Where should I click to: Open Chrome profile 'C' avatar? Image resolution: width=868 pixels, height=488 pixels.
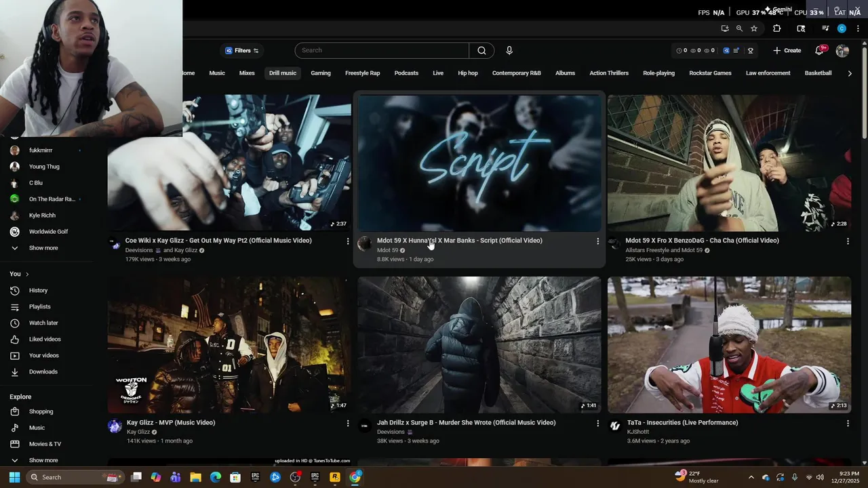coord(842,28)
